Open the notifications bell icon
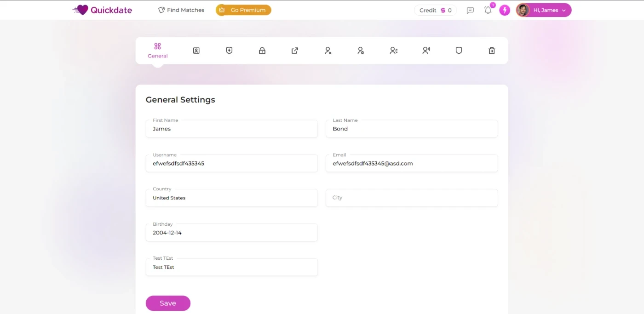 (x=488, y=10)
